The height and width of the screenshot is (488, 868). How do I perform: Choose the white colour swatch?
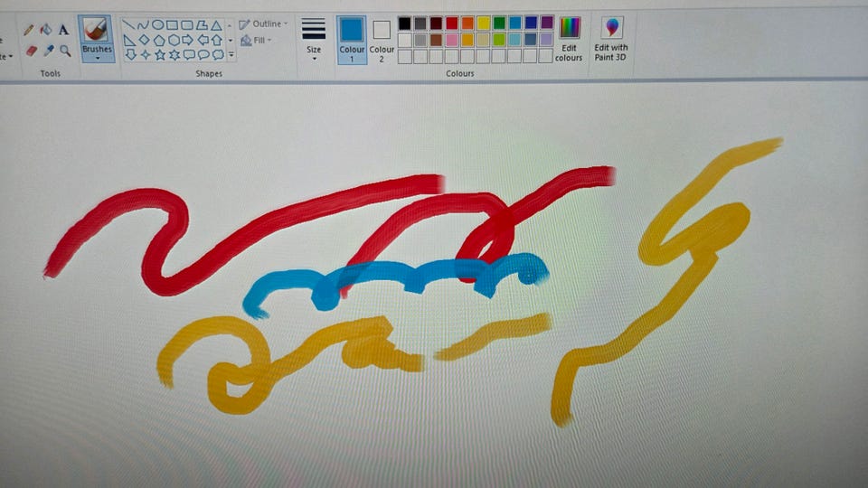tap(405, 40)
